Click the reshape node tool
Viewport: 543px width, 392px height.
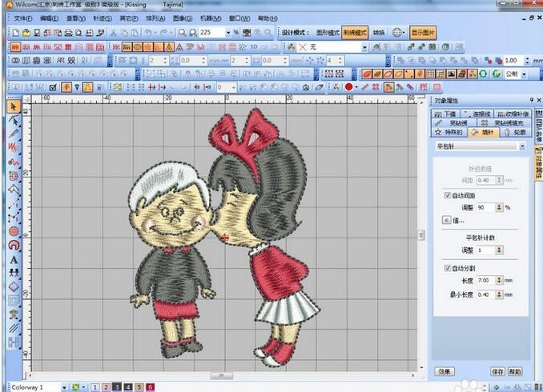14,121
